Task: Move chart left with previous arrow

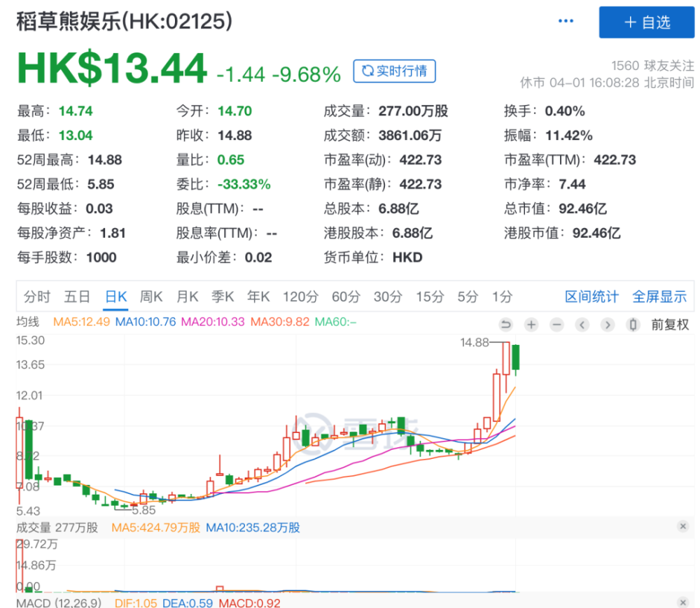Action: (x=582, y=325)
